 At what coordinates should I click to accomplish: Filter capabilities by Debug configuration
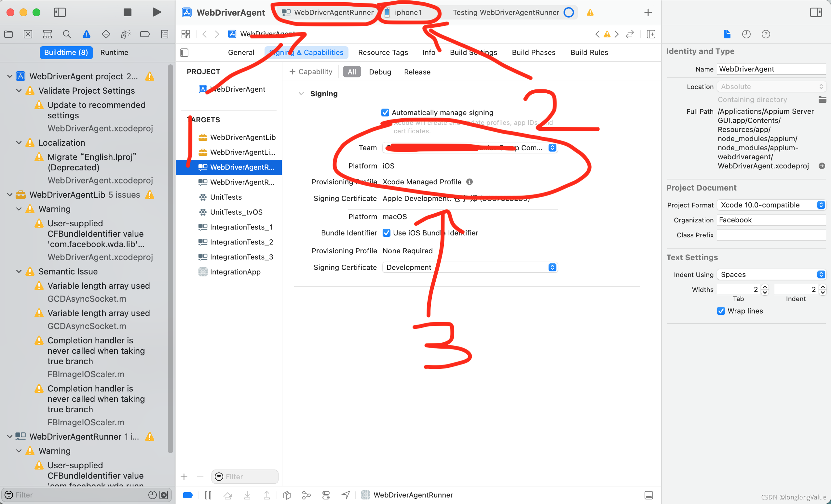click(380, 72)
